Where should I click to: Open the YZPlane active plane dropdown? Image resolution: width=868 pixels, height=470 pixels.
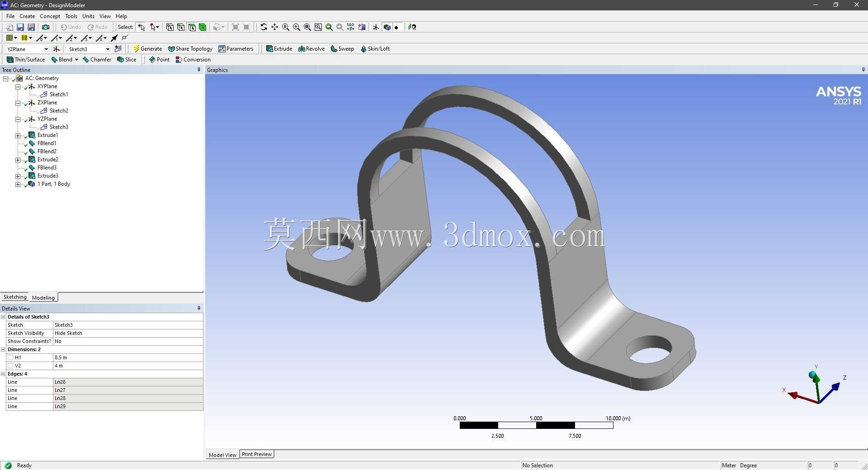point(46,49)
